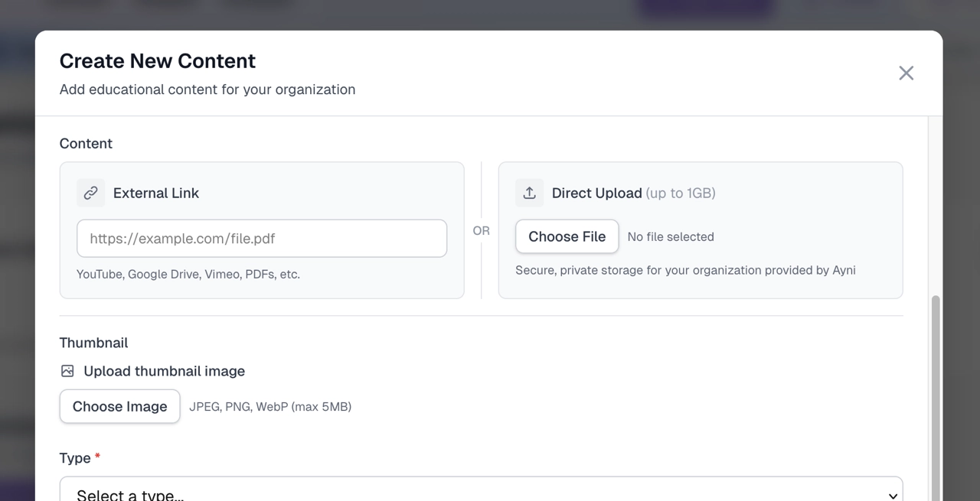
Task: Click the "YouTube, Google Drive, Vimeo, PDFs" hint text
Action: (188, 274)
